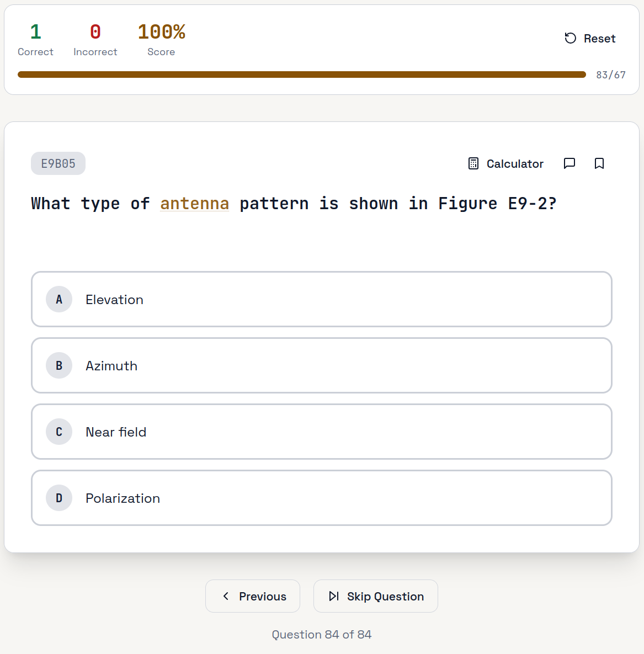Screen dimensions: 644x654
Task: Select answer C circle badge
Action: pyautogui.click(x=59, y=432)
